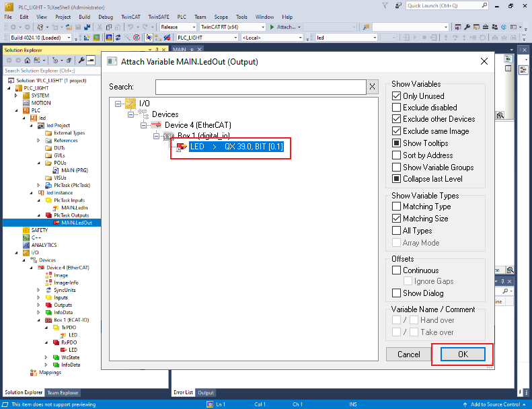Viewport: 532px width, 409px height.
Task: Open the Release configuration dropdown
Action: (177, 27)
